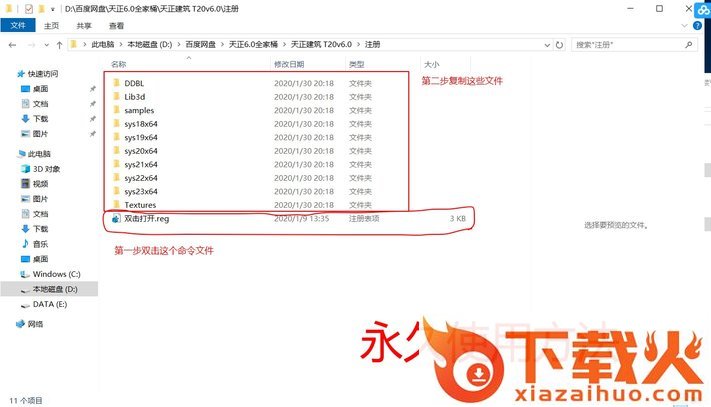Viewport: 711px width, 407px height.
Task: Open the 查看 ribbon tab
Action: coord(117,26)
